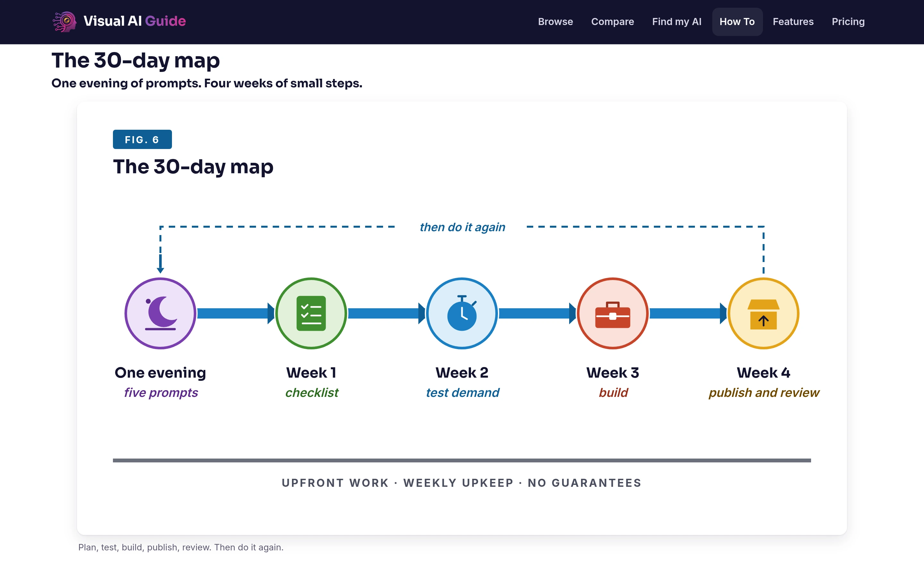Click the Visual AI Guide head logo icon
Viewport: 924px width, 578px height.
coord(64,22)
